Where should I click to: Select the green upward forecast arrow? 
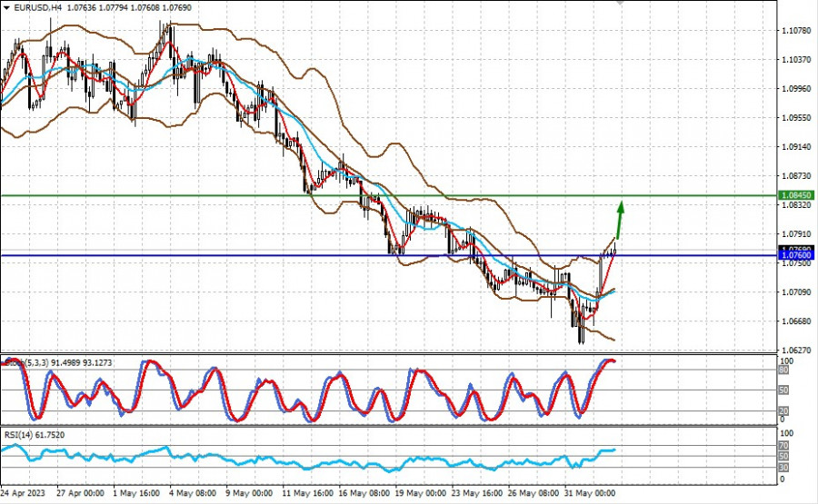pyautogui.click(x=619, y=220)
